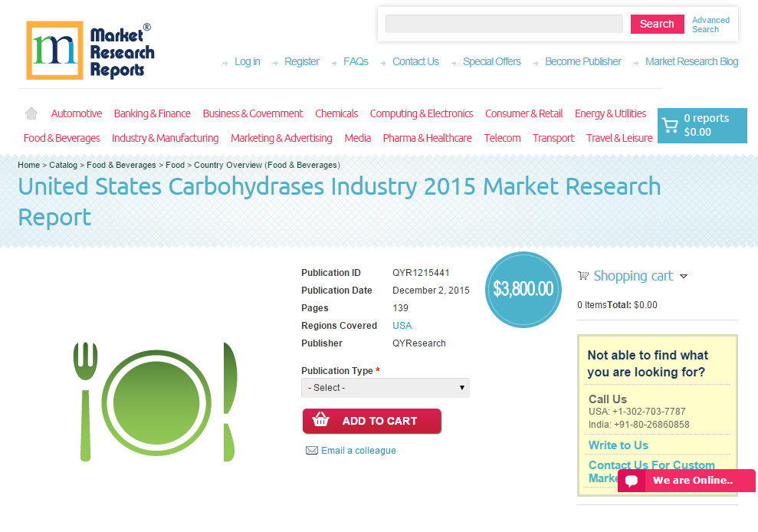The width and height of the screenshot is (758, 532).
Task: Select the Telecom category
Action: click(502, 138)
